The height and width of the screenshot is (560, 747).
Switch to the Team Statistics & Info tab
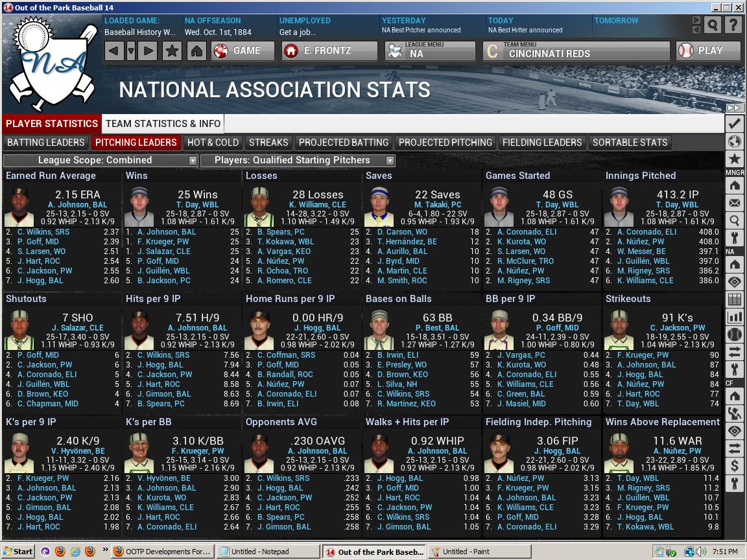coord(163,123)
